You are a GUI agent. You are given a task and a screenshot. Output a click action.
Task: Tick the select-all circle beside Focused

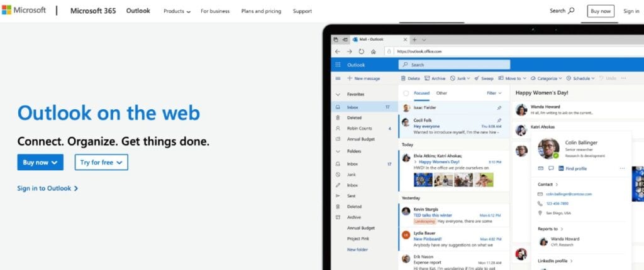point(406,94)
